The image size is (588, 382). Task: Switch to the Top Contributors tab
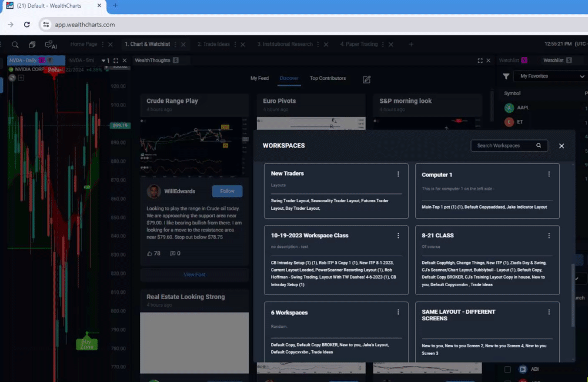pyautogui.click(x=328, y=78)
